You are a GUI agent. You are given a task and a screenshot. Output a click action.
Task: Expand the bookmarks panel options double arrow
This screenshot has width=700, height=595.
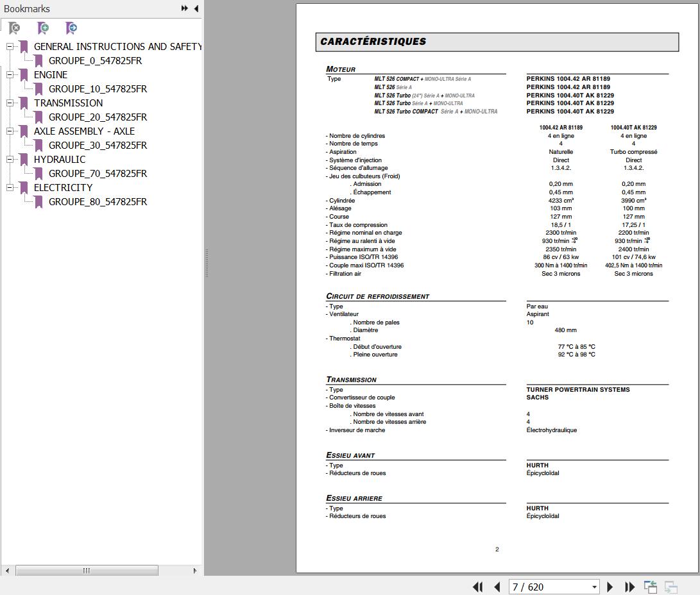184,8
